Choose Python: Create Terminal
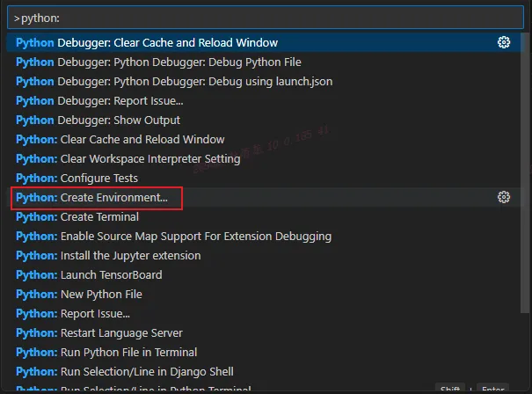The width and height of the screenshot is (532, 394). pos(263,217)
